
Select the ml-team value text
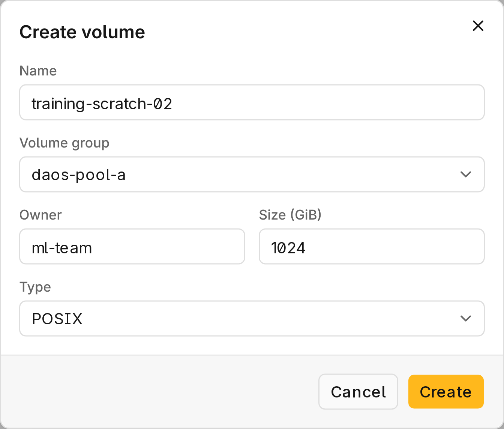[62, 248]
